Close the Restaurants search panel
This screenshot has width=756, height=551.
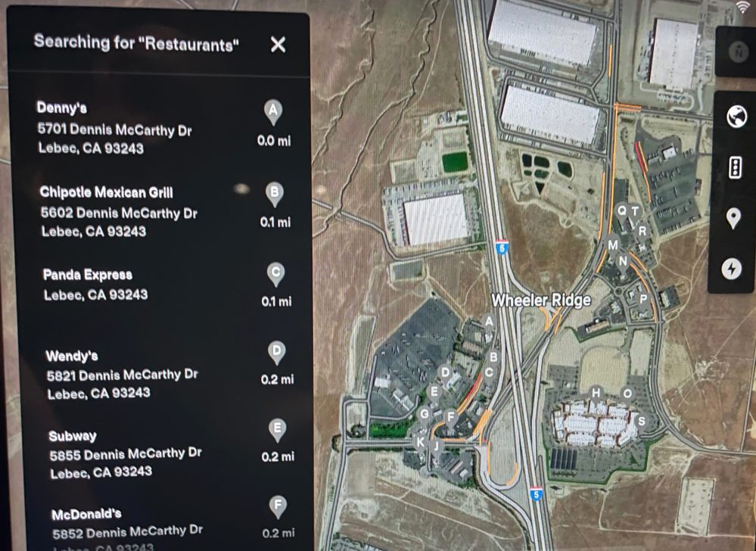[x=278, y=45]
